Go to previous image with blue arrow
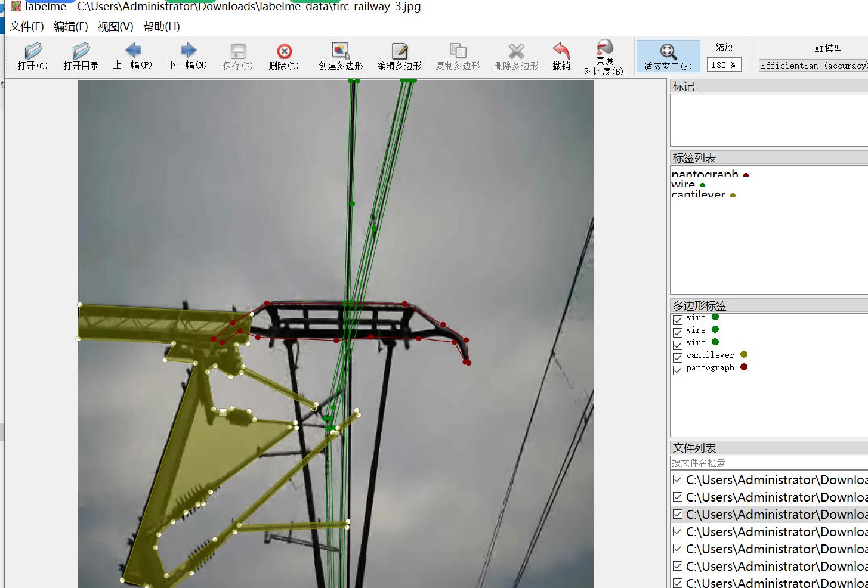Screen dimensions: 868x588 pos(132,56)
